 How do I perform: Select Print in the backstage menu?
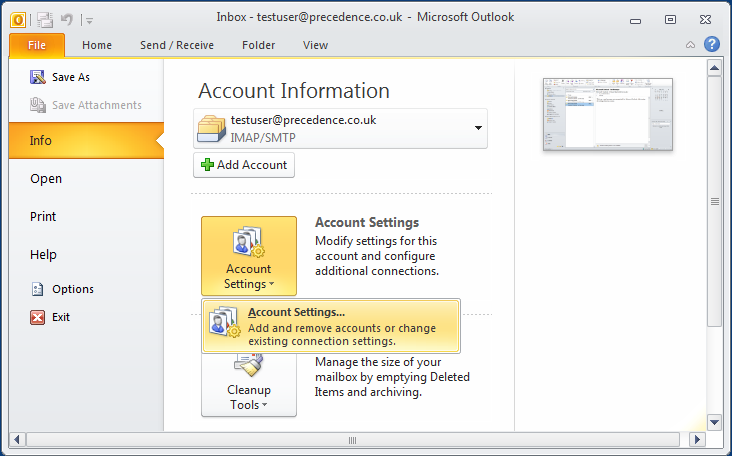click(43, 217)
